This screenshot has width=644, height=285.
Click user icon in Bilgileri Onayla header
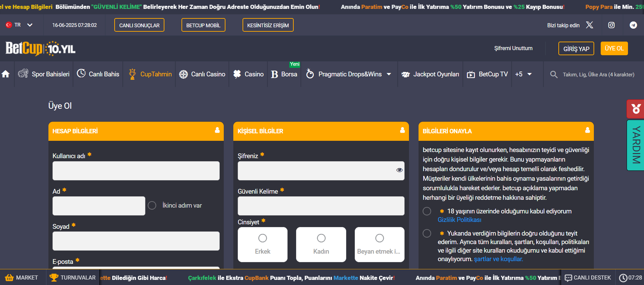pyautogui.click(x=587, y=130)
